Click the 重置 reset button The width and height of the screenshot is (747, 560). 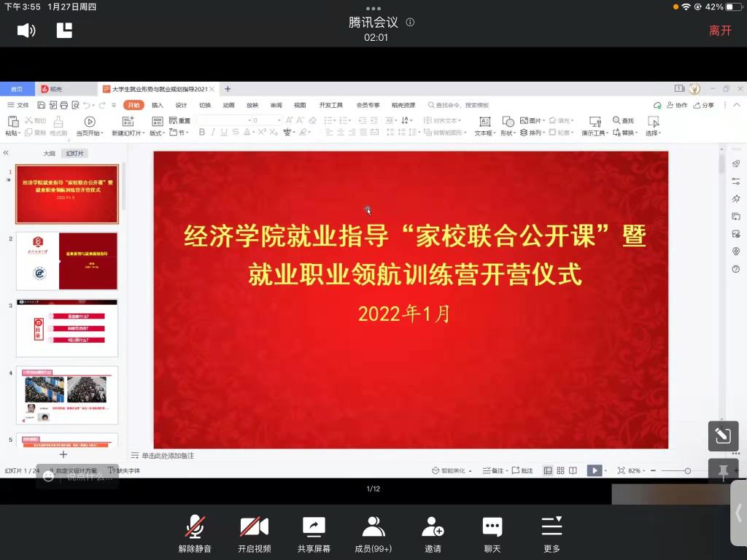179,120
